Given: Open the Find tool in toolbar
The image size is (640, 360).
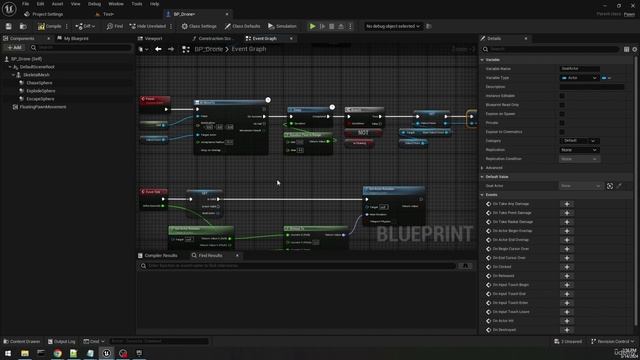Looking at the screenshot, I should click(x=115, y=26).
